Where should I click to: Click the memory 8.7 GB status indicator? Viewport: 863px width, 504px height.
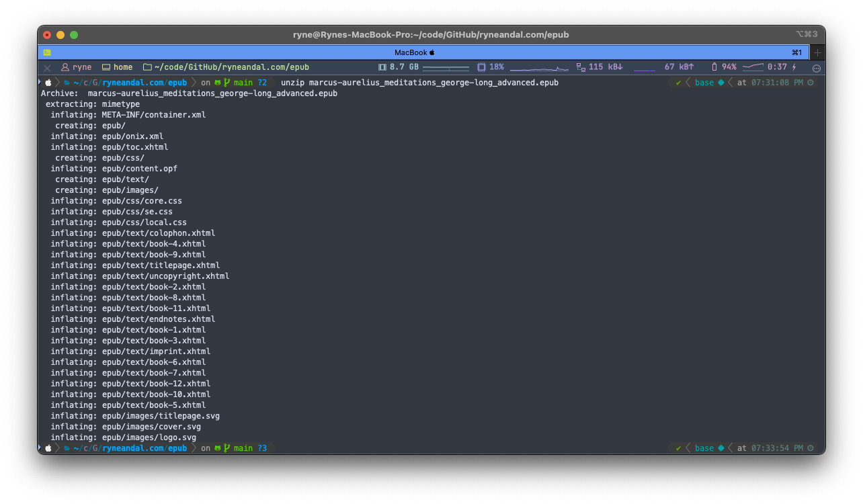pos(399,67)
